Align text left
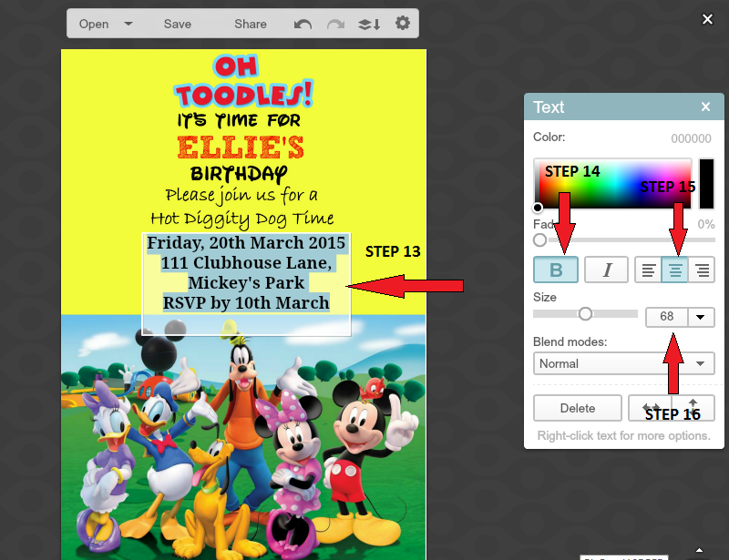Viewport: 729px width, 560px height. click(x=648, y=270)
